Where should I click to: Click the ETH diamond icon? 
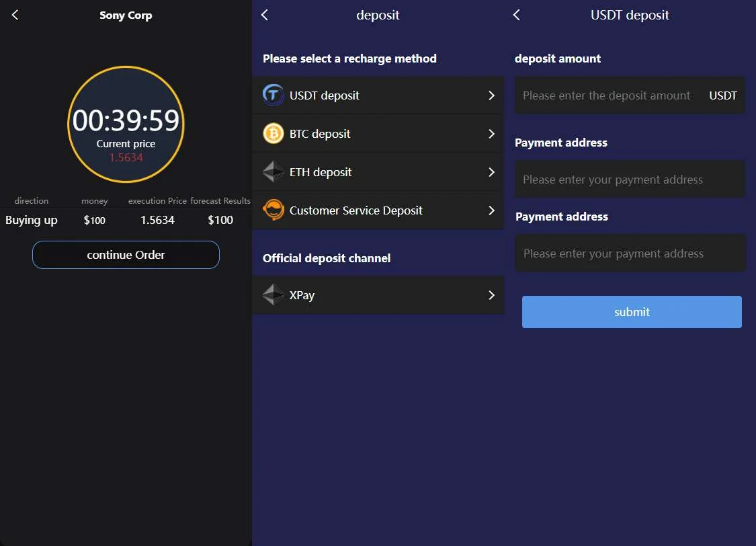point(274,172)
